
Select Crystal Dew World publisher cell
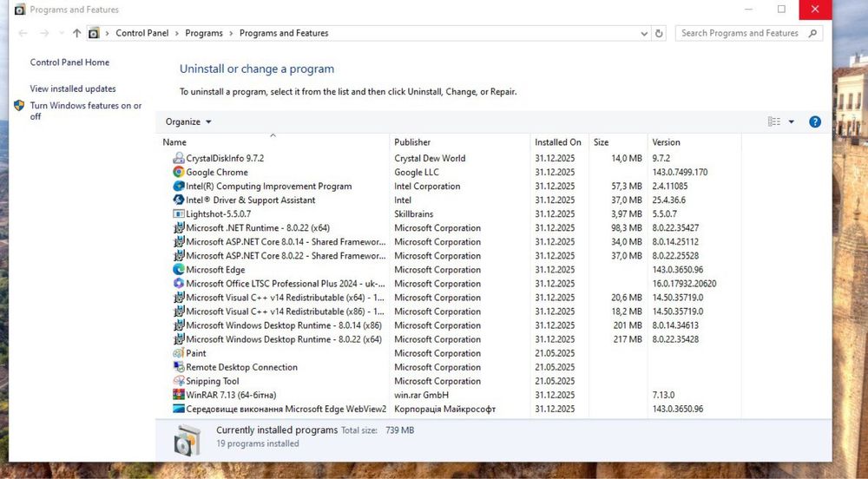pyautogui.click(x=430, y=158)
